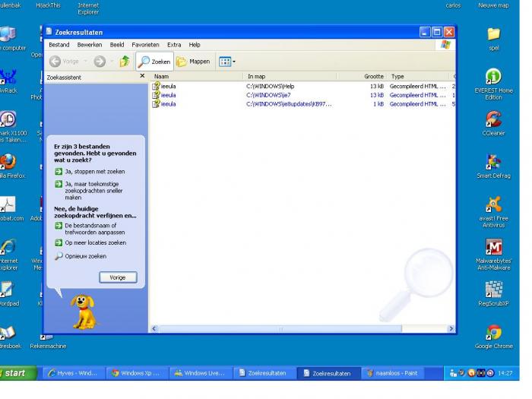Viewport: 532px width, 399px height.
Task: Open Malwarebytes' Anti-Malware desktop icon
Action: (x=493, y=252)
